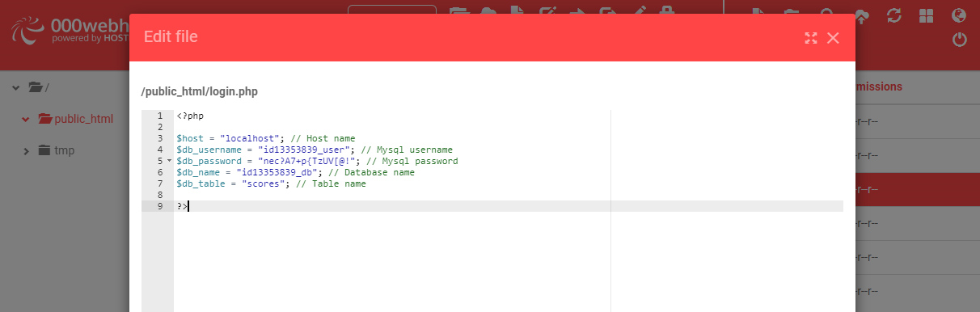Click line number 3 in the editor gutter

point(160,138)
